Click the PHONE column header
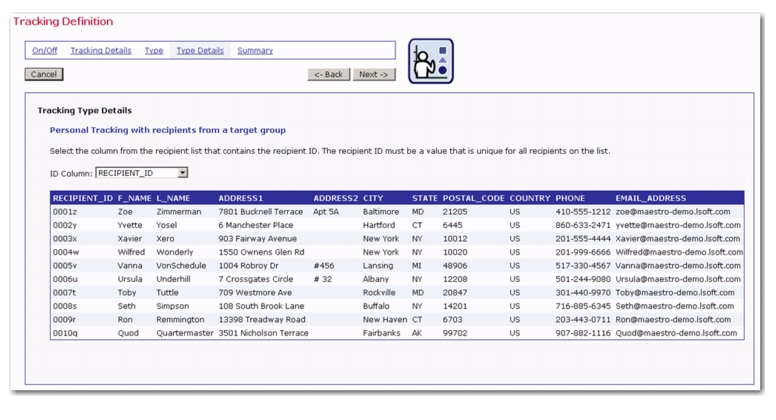The image size is (776, 420). (570, 198)
